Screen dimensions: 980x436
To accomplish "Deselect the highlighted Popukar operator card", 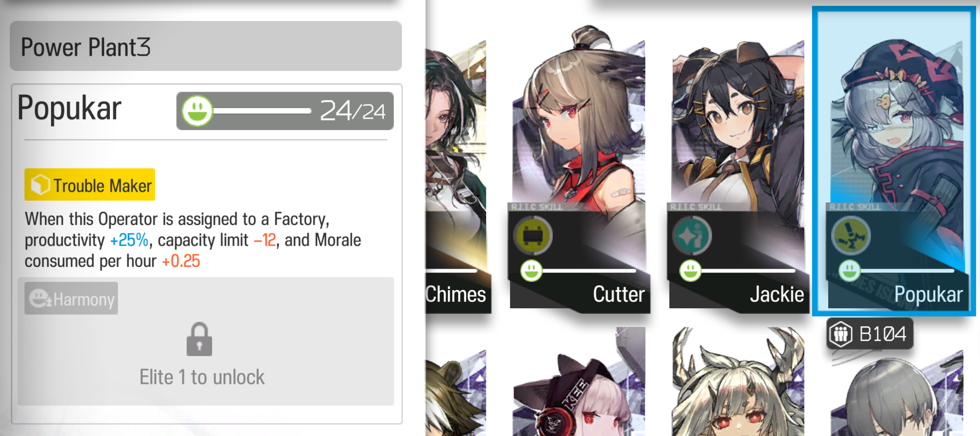I will tap(894, 161).
